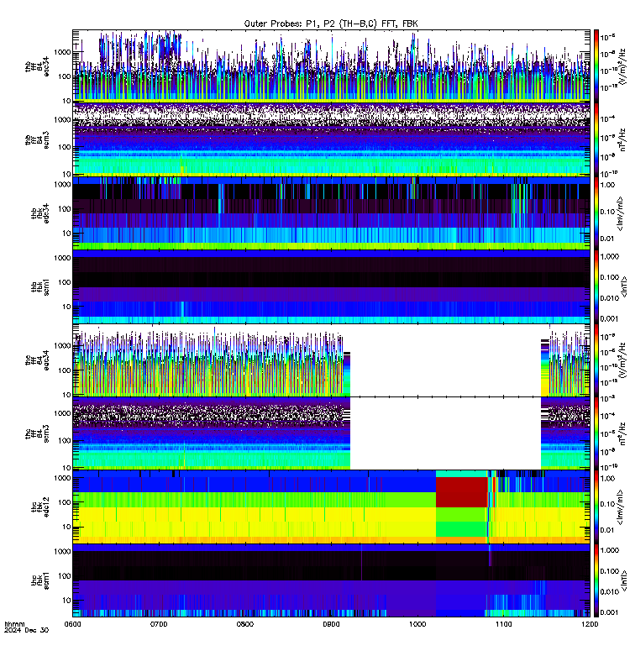Click the color bar of the thb scm3 FFT panel

pyautogui.click(x=596, y=139)
